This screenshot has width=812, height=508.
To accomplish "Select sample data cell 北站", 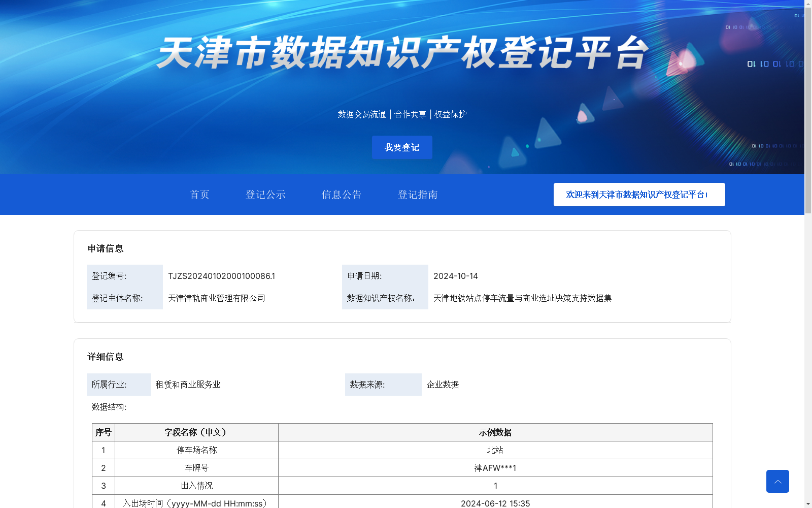I will (495, 450).
